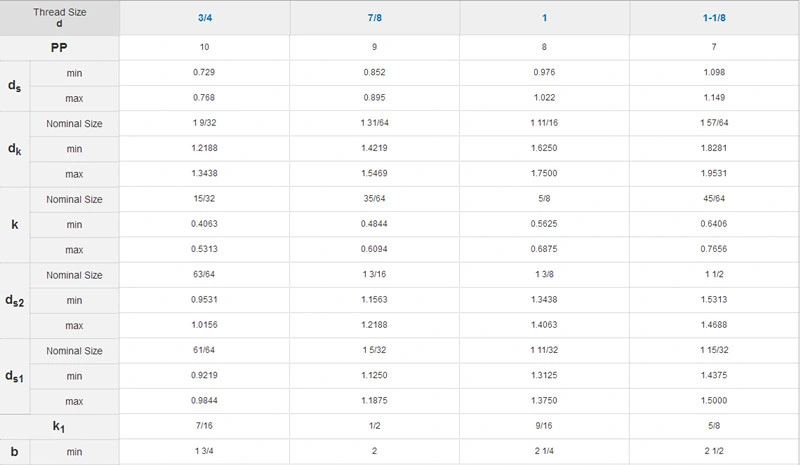This screenshot has height=465, width=800.
Task: Open the 7/8 thread size link
Action: (x=374, y=17)
